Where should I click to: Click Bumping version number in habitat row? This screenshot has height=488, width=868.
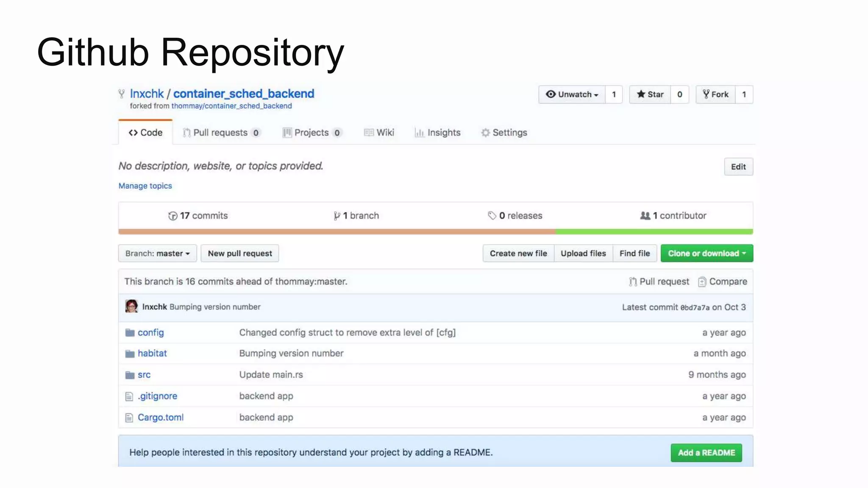(x=292, y=353)
